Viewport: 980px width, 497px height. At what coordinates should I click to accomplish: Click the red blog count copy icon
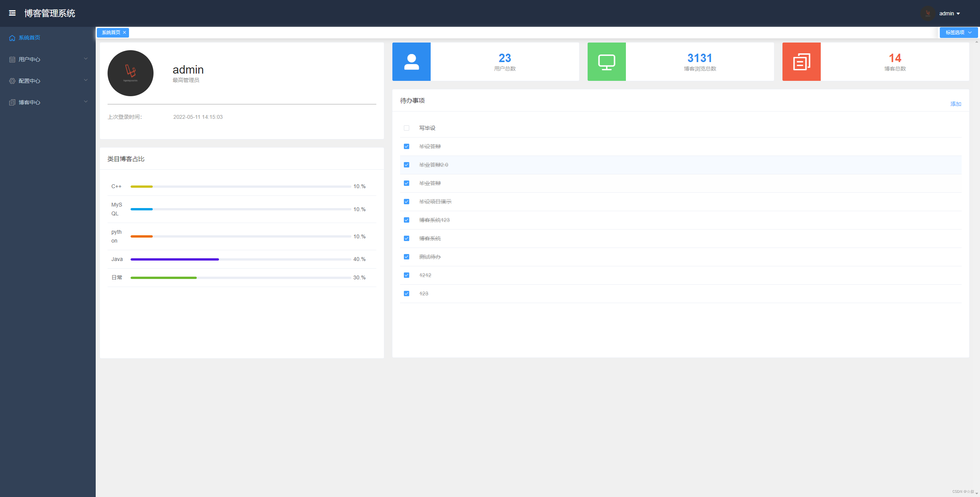coord(801,62)
